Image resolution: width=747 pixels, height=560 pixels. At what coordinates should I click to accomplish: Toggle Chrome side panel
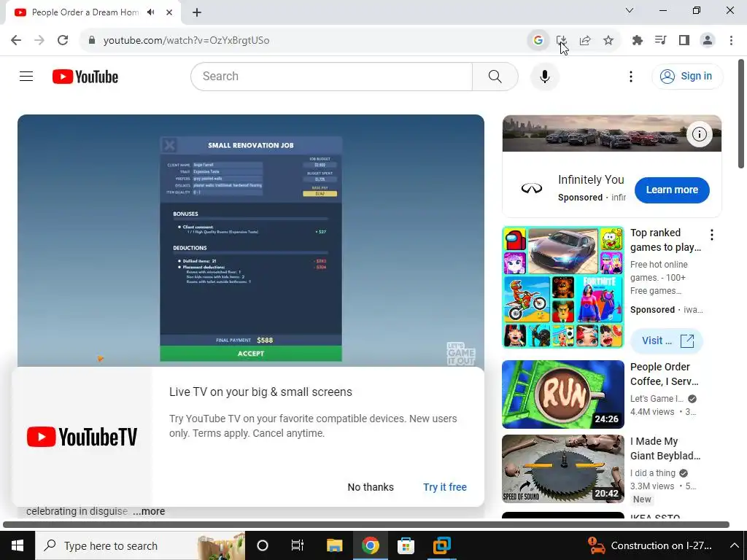tap(684, 40)
